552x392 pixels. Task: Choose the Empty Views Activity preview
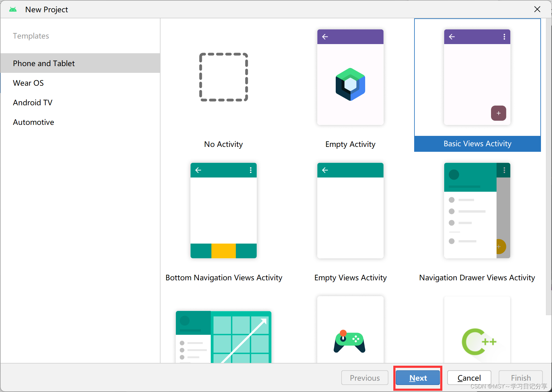click(350, 211)
